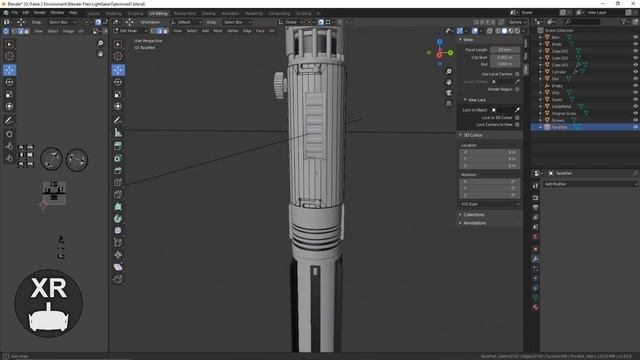Collapse the View Lock subpanel
The image size is (640, 360).
(476, 100)
